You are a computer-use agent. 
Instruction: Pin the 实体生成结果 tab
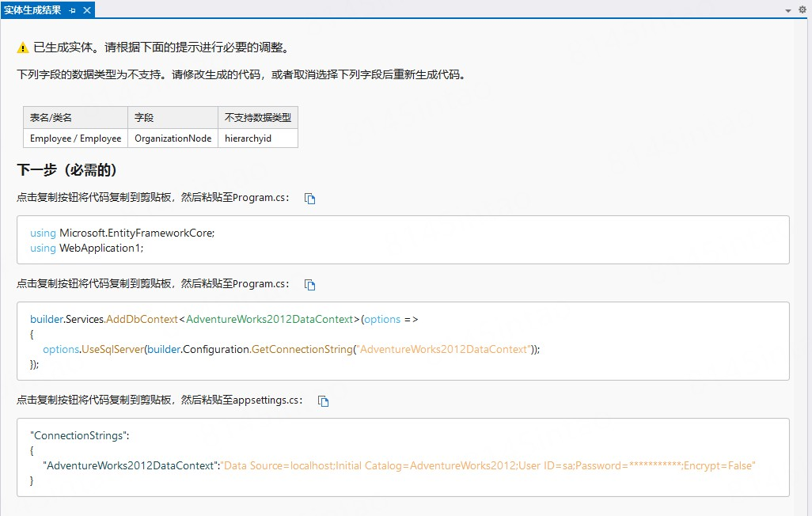pos(72,10)
